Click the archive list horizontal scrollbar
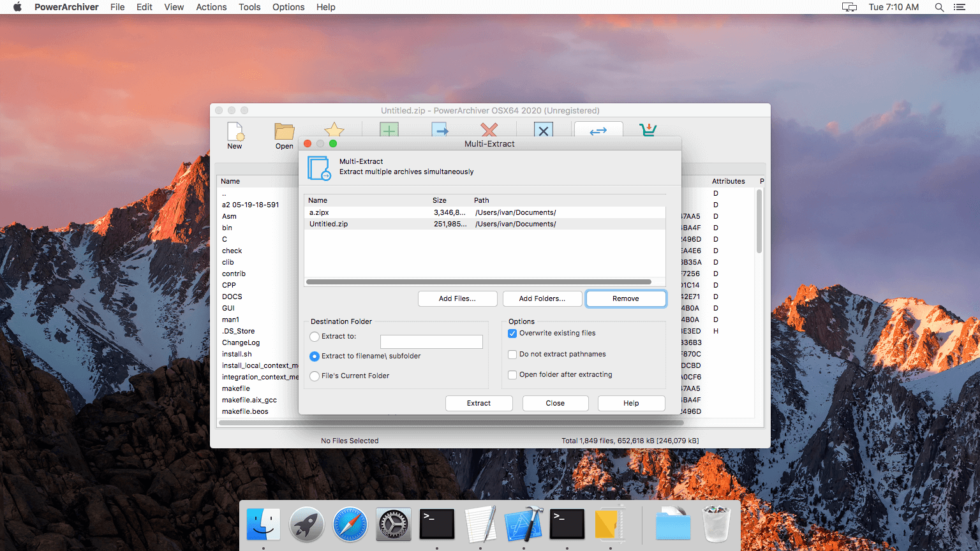The width and height of the screenshot is (980, 551). point(479,281)
